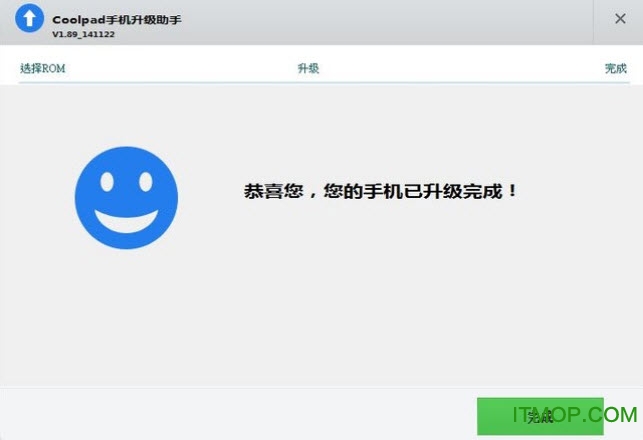Select the 升级 step tab
The height and width of the screenshot is (440, 643).
308,68
